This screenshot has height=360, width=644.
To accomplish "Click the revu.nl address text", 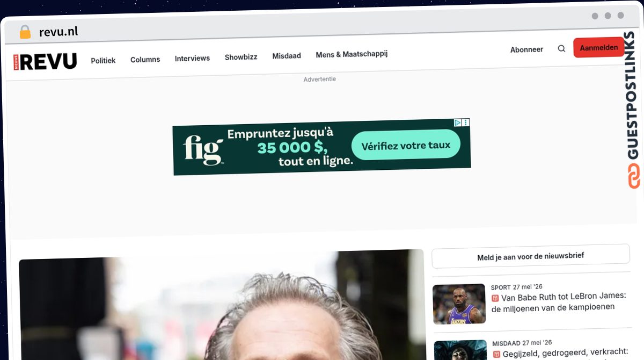I will tap(58, 32).
